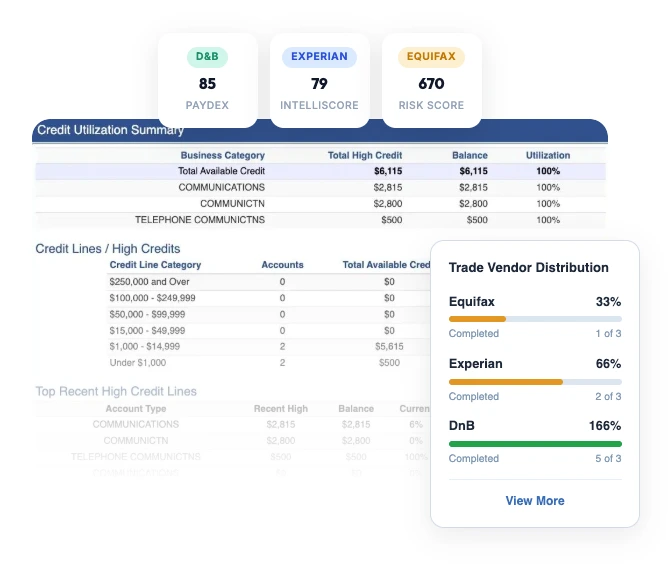Viewport: 668px width, 583px height.
Task: Open the INTELLISCORE 79 card
Action: tap(320, 81)
